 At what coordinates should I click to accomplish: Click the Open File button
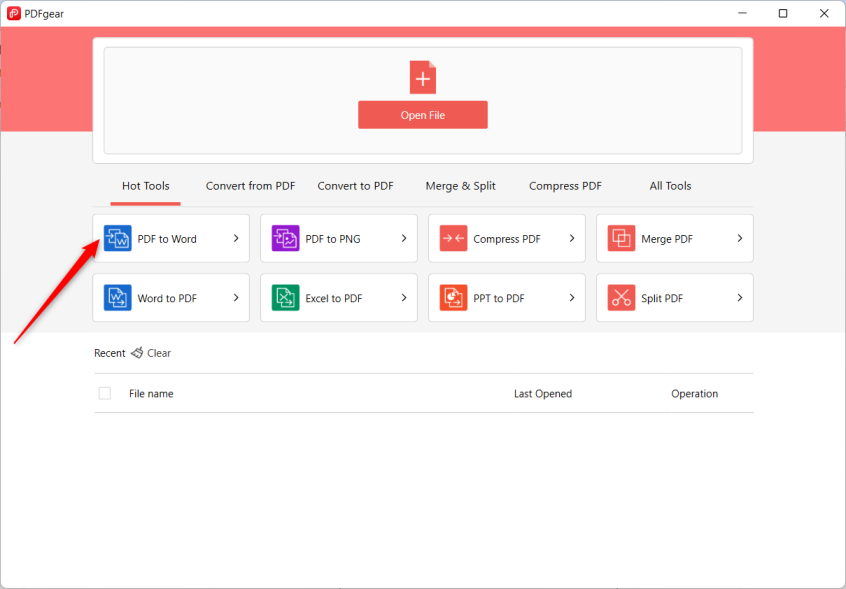point(422,115)
